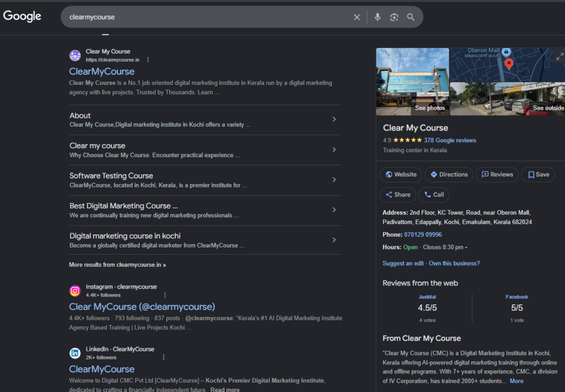Open Digital marketing course in kochi chevron
This screenshot has width=565, height=392.
[334, 240]
